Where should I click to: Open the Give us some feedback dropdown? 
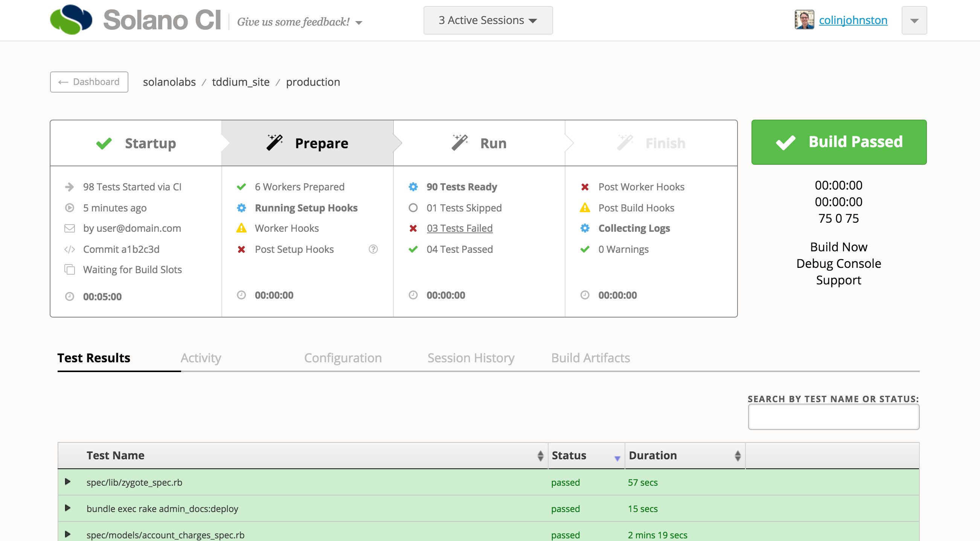tap(299, 22)
